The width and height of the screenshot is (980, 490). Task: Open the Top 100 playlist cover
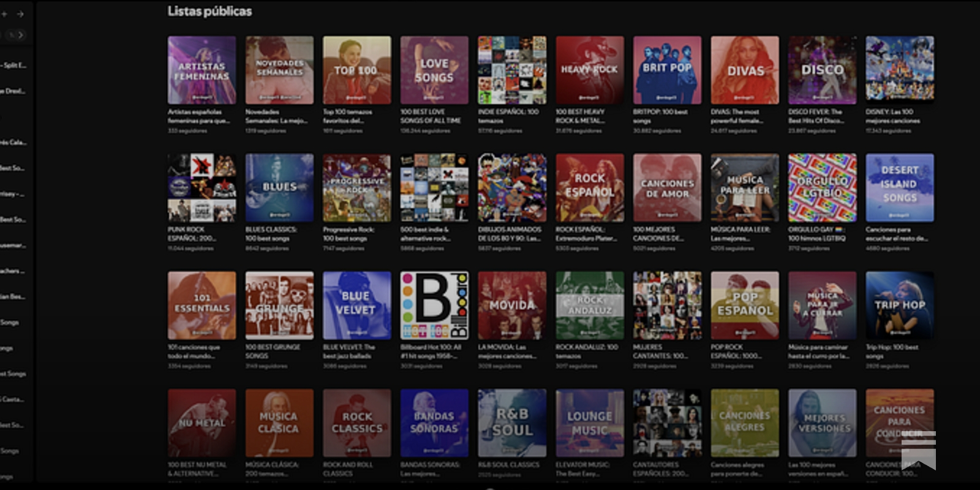[357, 70]
